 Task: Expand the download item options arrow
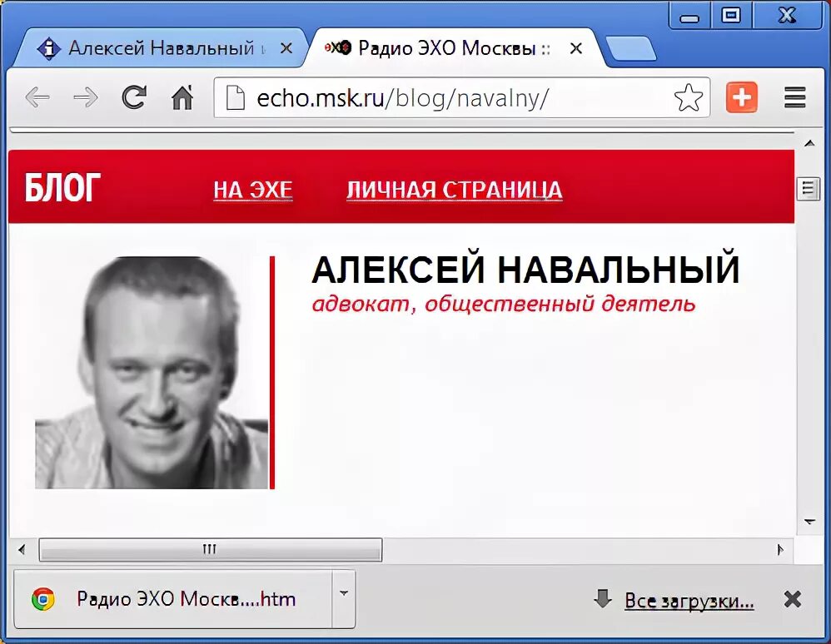[344, 599]
